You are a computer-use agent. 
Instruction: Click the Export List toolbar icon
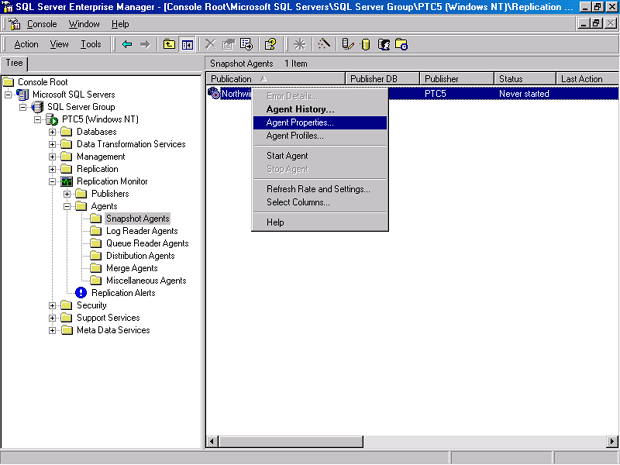[x=245, y=44]
